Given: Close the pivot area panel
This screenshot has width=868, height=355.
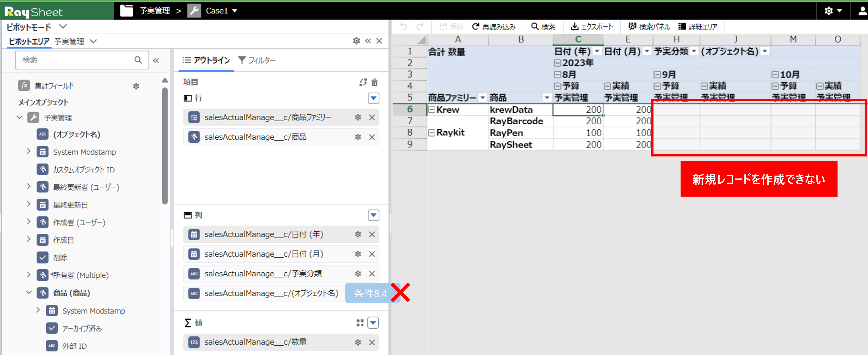Looking at the screenshot, I should [379, 41].
